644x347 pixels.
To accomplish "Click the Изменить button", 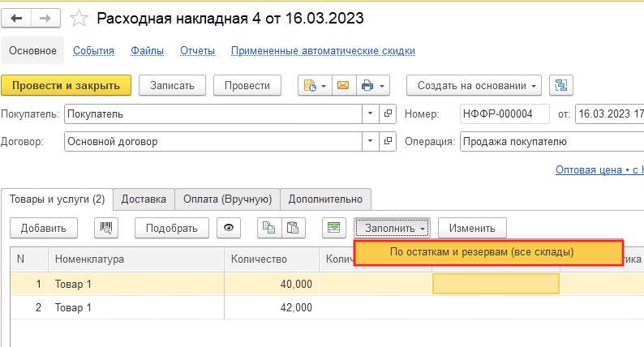I will pos(472,228).
